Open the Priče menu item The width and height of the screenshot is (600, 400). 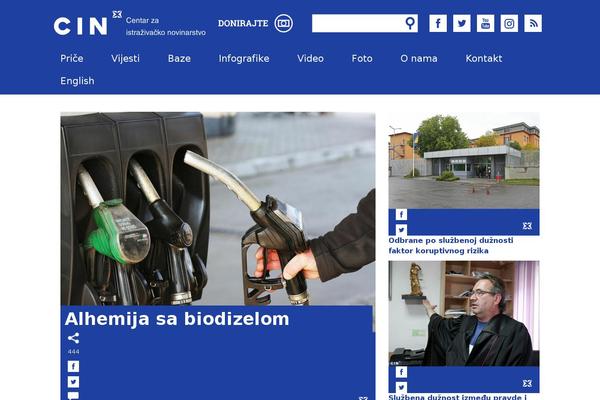[x=72, y=58]
